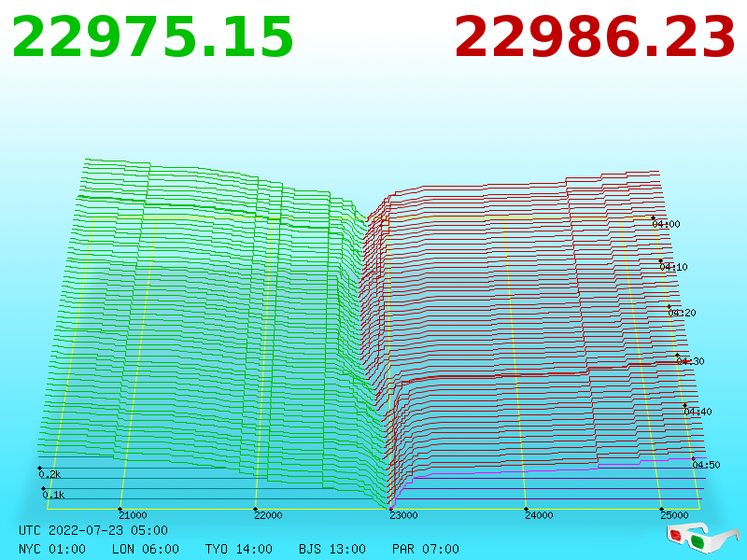This screenshot has height=560, width=747.
Task: Click the 04:40 time marker
Action: tap(698, 412)
